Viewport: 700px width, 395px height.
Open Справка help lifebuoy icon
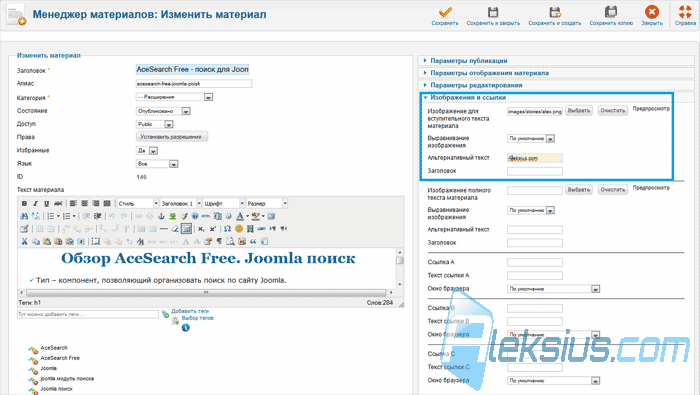(685, 16)
